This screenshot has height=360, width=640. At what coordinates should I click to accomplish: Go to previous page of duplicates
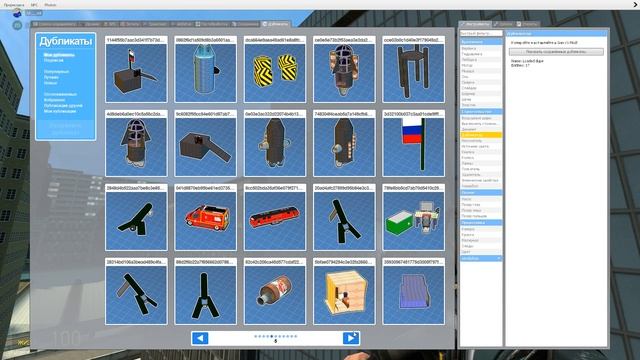(200, 338)
